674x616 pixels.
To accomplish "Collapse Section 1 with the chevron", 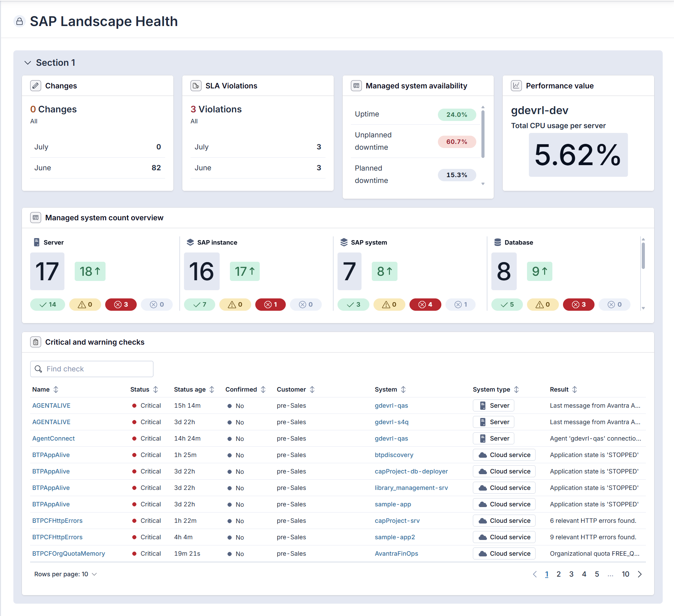I will pos(28,63).
